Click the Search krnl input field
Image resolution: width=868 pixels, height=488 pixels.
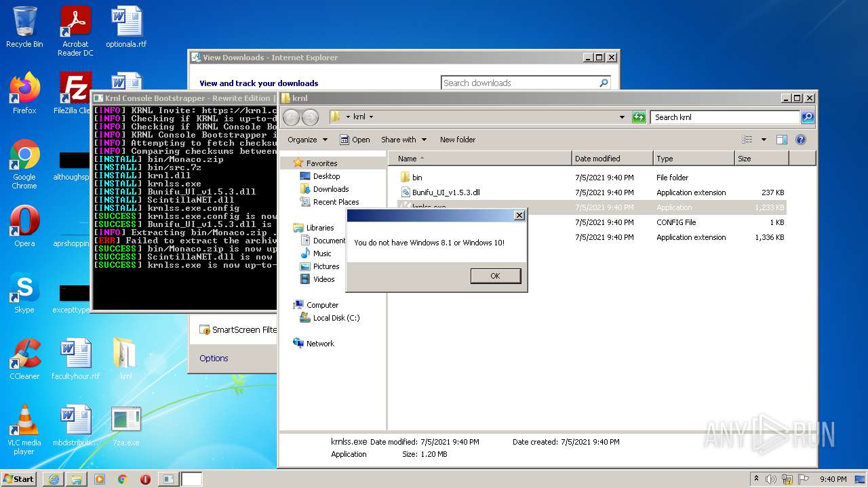725,117
